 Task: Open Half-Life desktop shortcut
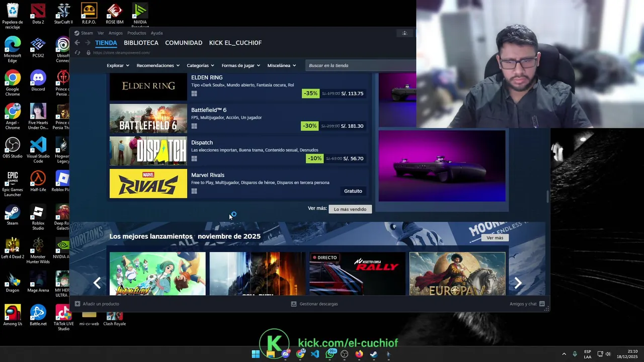coord(38,182)
